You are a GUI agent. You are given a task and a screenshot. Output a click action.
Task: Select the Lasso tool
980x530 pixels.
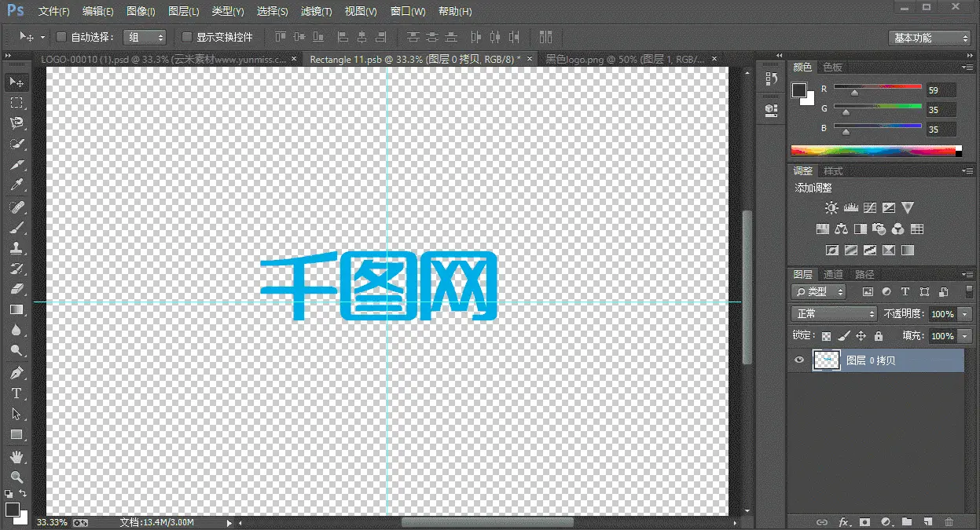16,123
